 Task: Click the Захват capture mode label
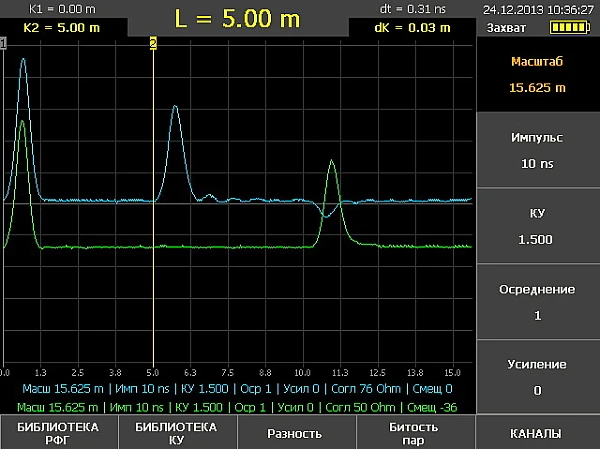click(506, 28)
